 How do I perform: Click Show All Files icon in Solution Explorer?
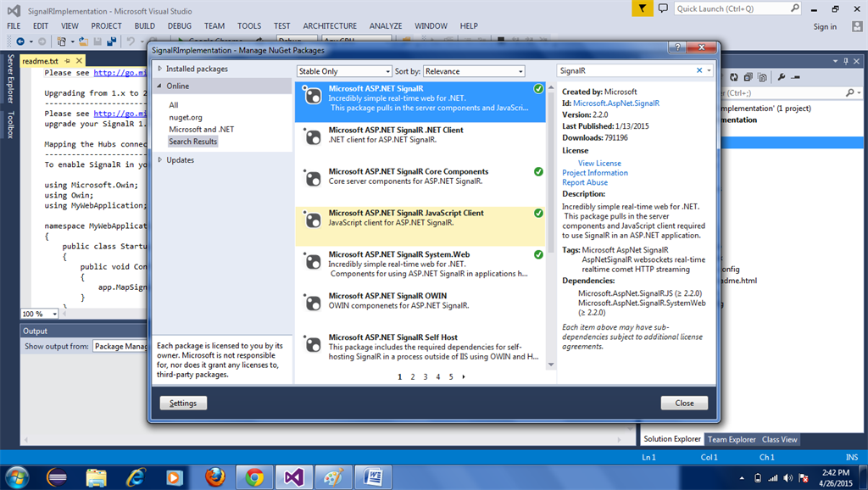click(762, 77)
